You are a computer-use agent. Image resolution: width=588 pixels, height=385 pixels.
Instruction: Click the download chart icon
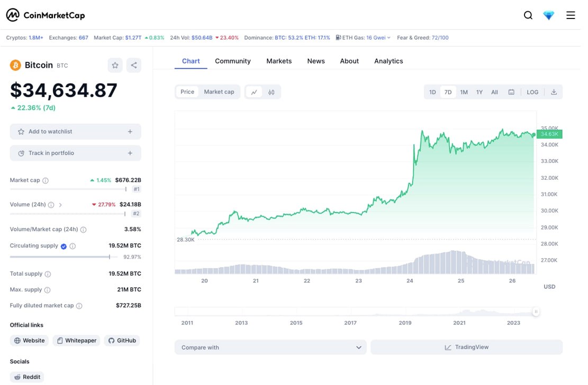pyautogui.click(x=554, y=92)
